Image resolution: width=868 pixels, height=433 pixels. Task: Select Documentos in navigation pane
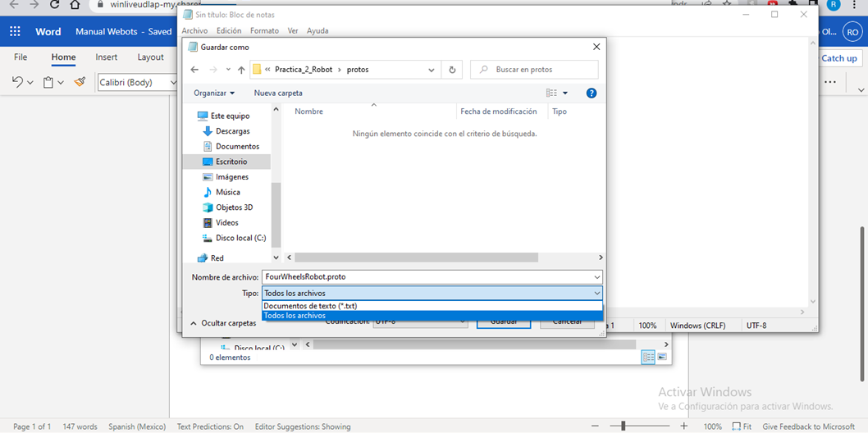click(231, 147)
